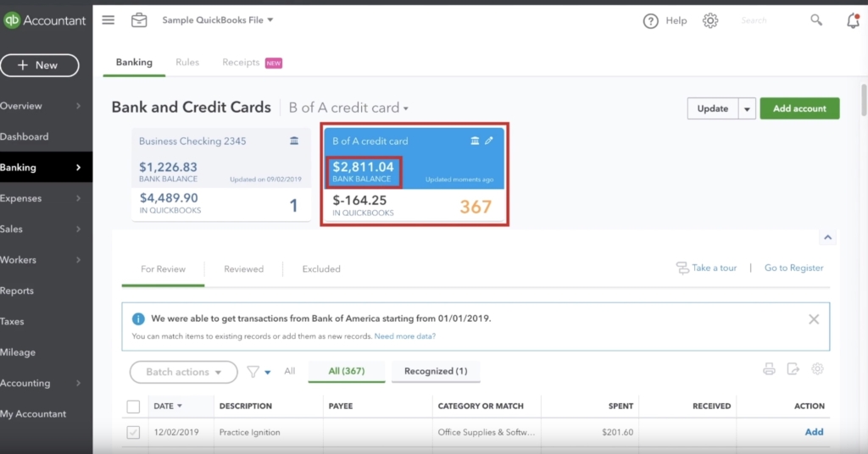Viewport: 868px width, 454px height.
Task: Open the Reviewed tab
Action: click(243, 269)
